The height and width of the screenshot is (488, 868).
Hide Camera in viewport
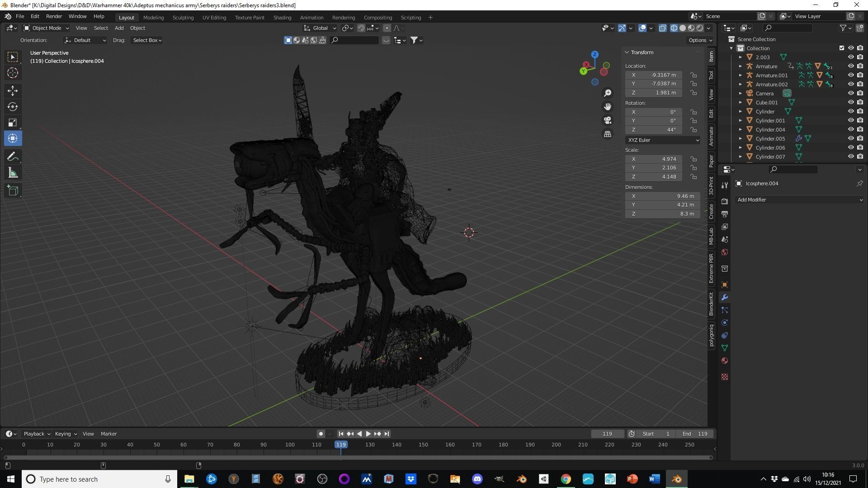851,94
